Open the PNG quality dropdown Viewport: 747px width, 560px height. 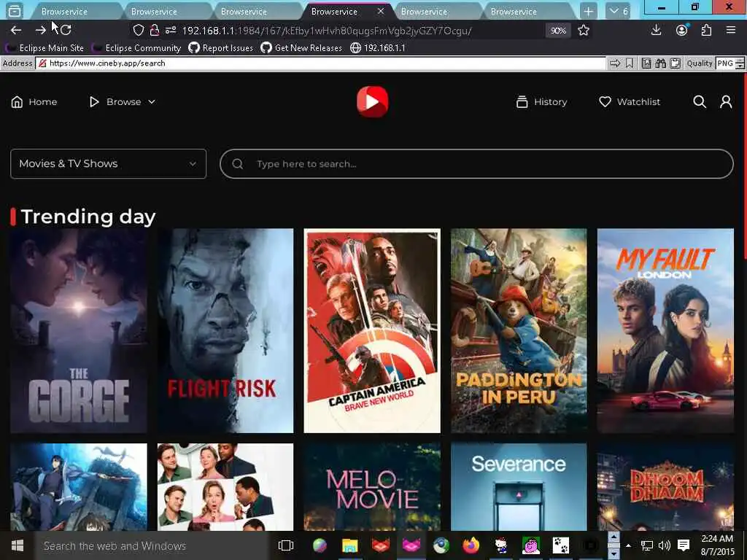coord(729,63)
